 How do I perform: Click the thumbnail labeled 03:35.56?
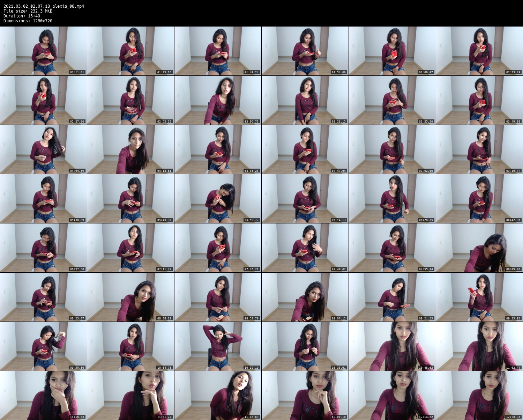tap(392, 100)
